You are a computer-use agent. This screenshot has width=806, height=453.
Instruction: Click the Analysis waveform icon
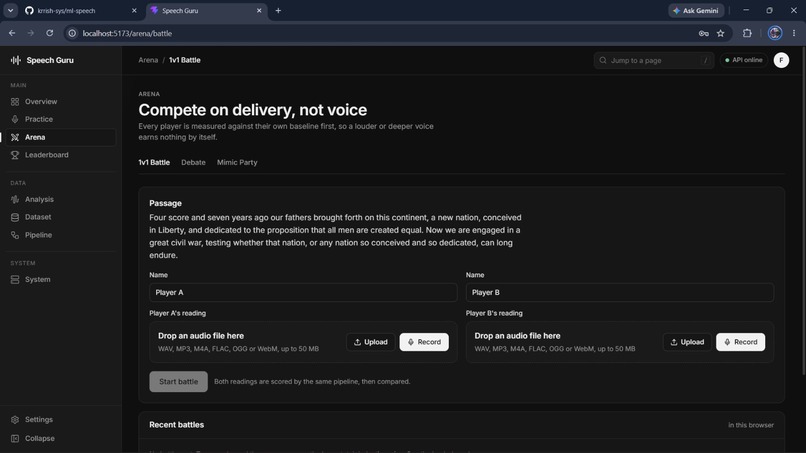[x=15, y=200]
